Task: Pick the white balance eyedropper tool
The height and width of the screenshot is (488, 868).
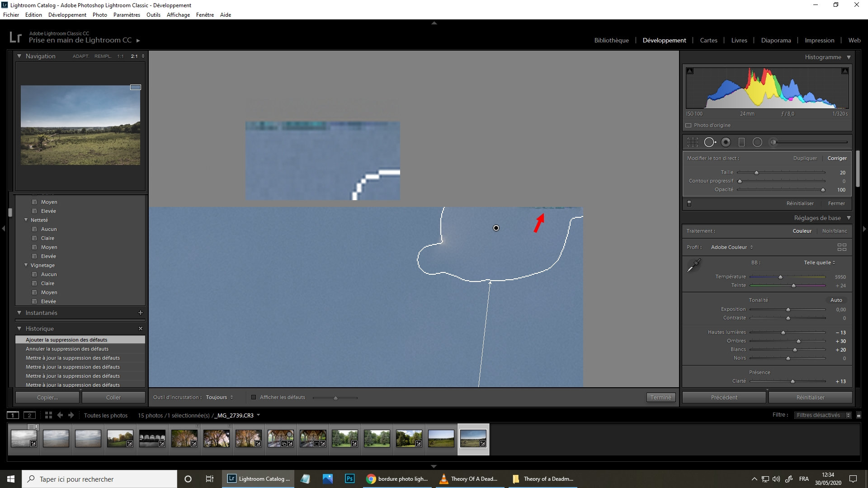Action: pos(693,265)
